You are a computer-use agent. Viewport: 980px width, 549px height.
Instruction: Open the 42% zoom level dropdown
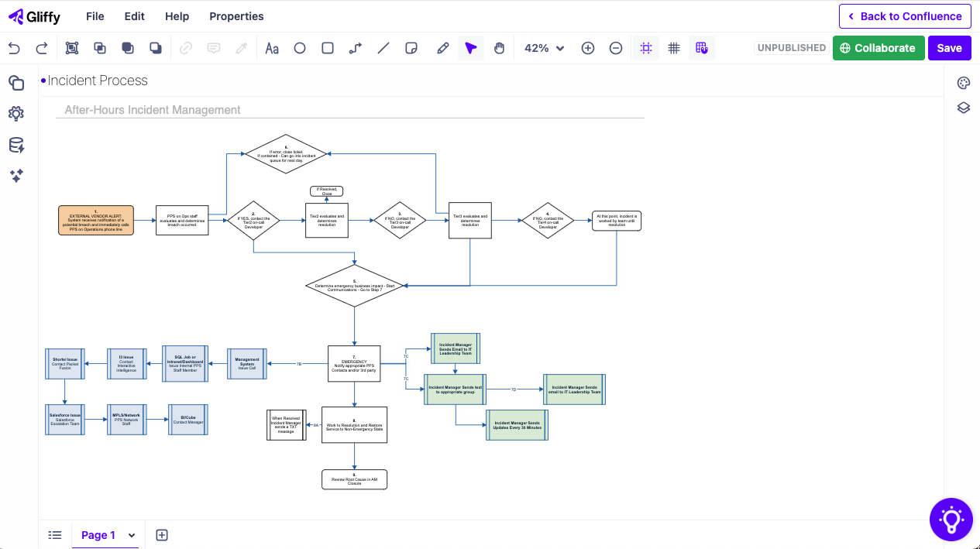pos(545,48)
